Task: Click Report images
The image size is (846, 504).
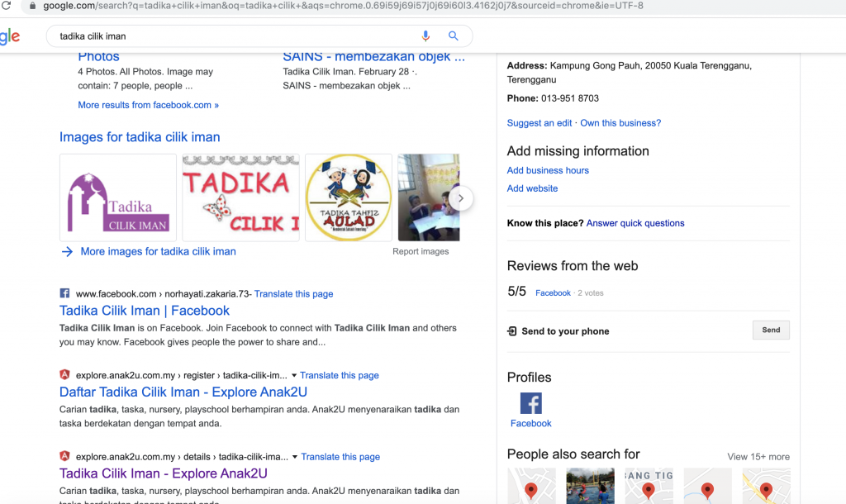Action: tap(421, 251)
